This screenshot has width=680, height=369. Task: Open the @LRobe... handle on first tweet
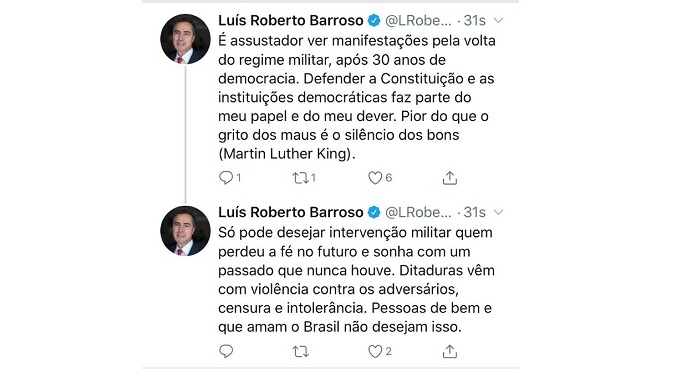[x=418, y=20]
